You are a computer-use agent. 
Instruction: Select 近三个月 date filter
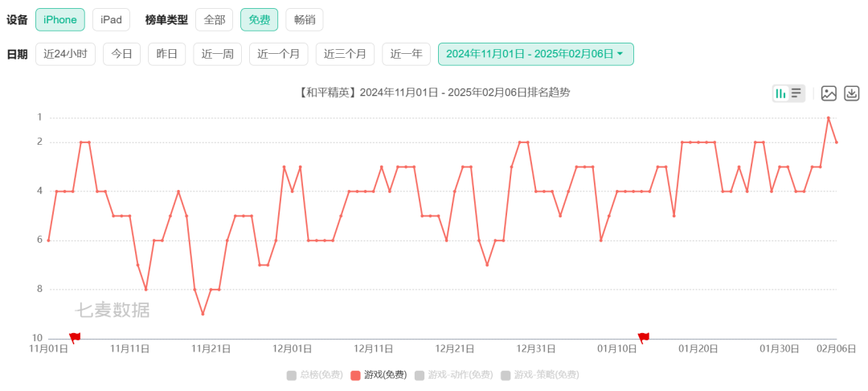tap(345, 54)
